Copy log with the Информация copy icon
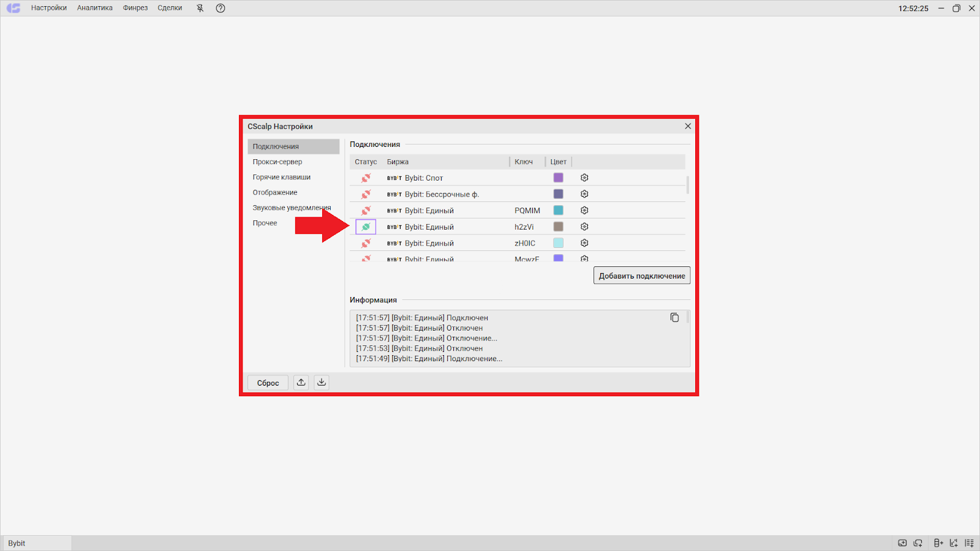This screenshot has width=980, height=551. tap(674, 318)
